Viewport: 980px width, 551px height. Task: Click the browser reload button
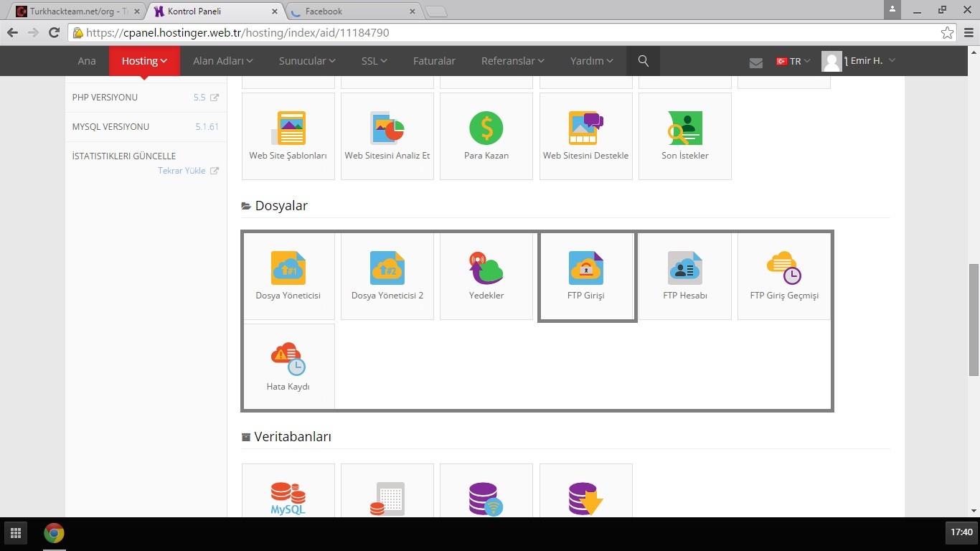pyautogui.click(x=54, y=32)
